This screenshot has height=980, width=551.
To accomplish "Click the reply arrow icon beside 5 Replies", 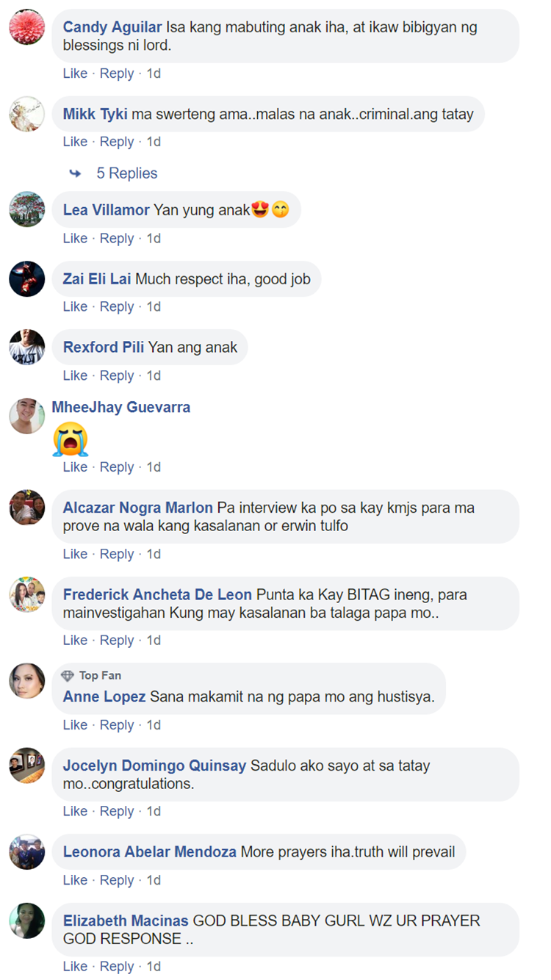I will coord(75,173).
